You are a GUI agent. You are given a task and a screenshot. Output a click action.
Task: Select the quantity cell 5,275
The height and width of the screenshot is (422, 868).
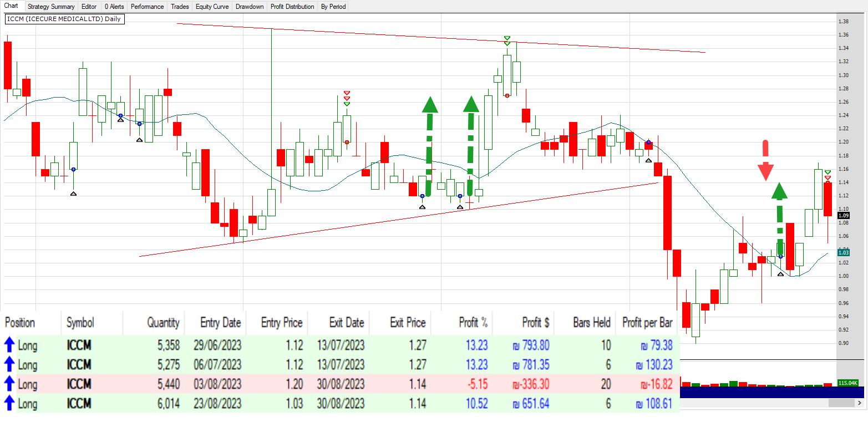169,365
